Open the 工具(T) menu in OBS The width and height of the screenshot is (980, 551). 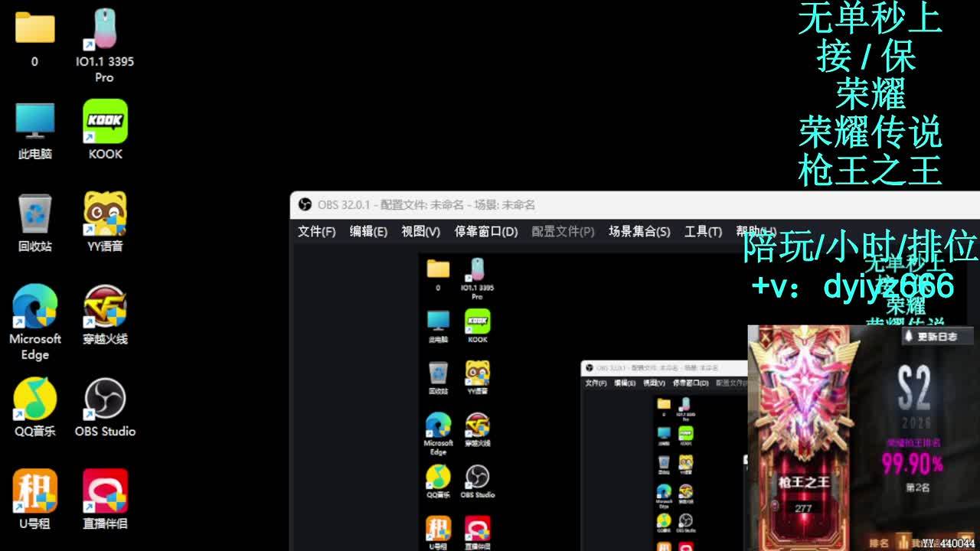[702, 231]
